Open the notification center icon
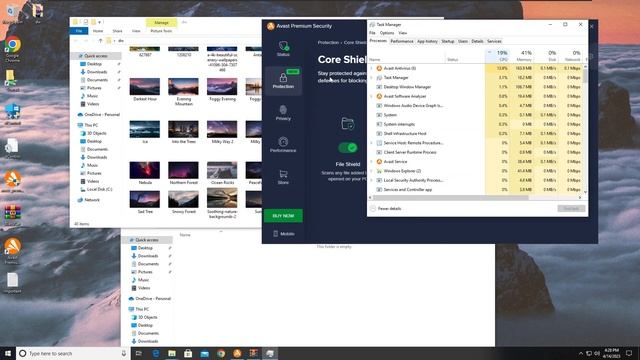The width and height of the screenshot is (640, 360). point(629,353)
